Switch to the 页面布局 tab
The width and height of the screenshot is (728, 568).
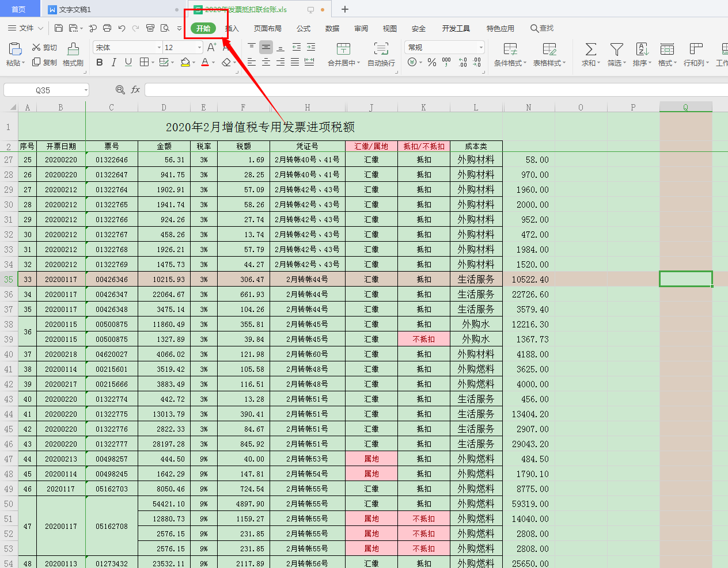tap(268, 28)
